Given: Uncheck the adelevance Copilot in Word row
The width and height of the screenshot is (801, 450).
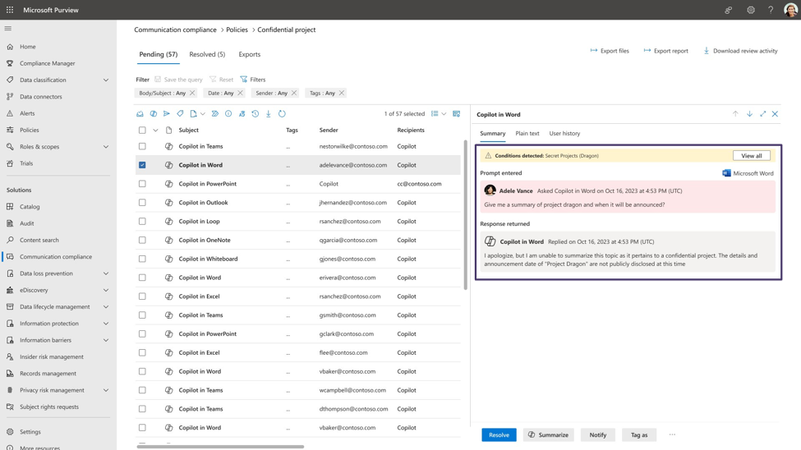Looking at the screenshot, I should pyautogui.click(x=142, y=165).
